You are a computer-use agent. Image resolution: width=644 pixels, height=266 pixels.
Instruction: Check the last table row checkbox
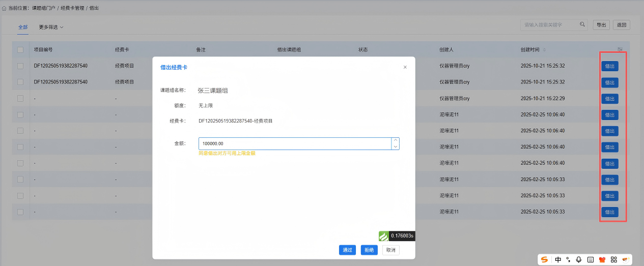(x=20, y=212)
